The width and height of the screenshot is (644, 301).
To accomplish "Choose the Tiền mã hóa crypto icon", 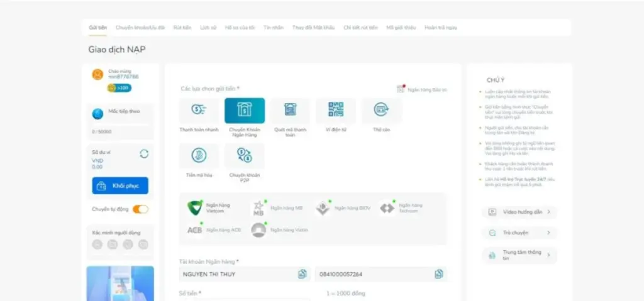I will click(199, 156).
